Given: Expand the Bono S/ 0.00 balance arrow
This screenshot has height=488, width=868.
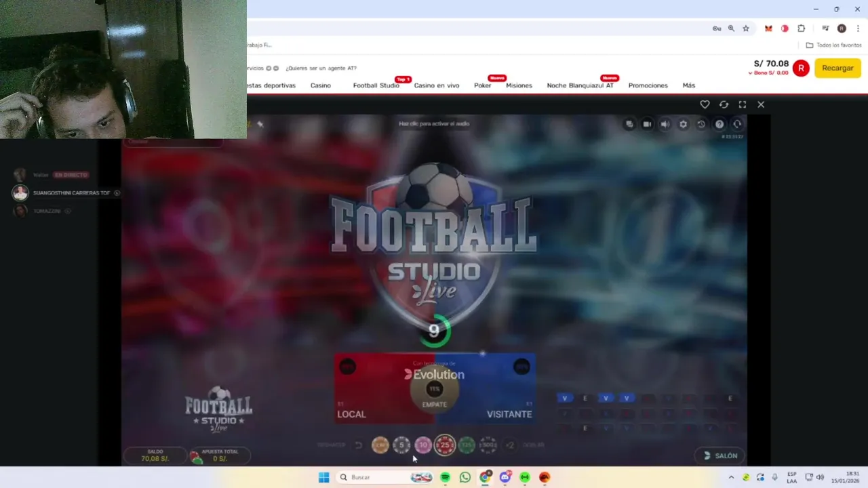Looking at the screenshot, I should pos(750,73).
